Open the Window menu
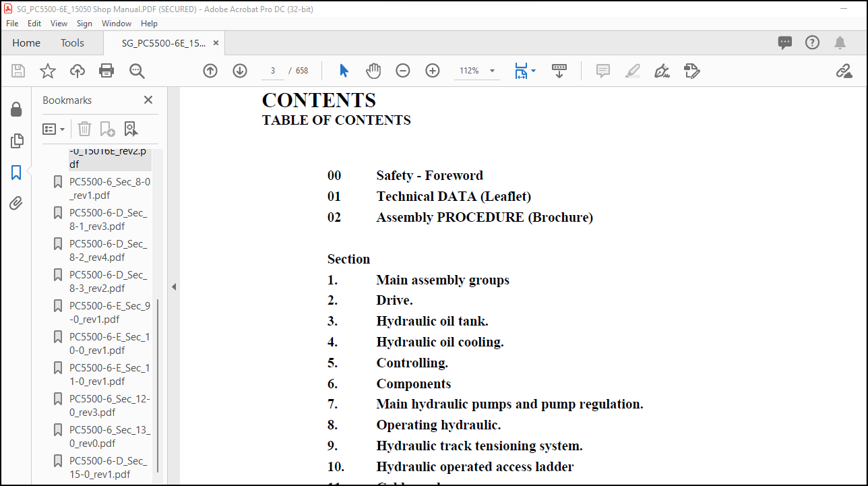 (x=117, y=23)
